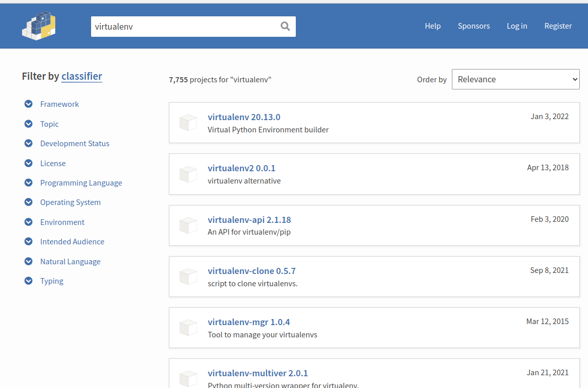The width and height of the screenshot is (588, 388).
Task: Open the Order by Relevance dropdown
Action: click(x=516, y=79)
